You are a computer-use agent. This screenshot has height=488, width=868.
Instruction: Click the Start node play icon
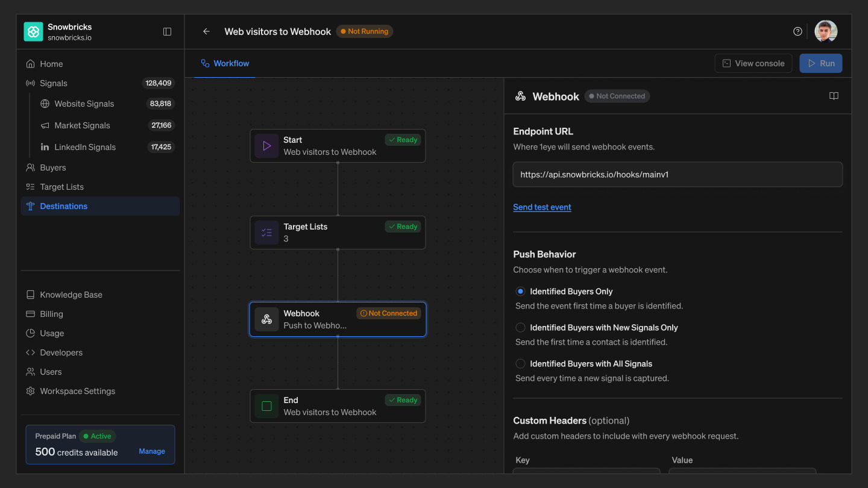click(x=266, y=146)
